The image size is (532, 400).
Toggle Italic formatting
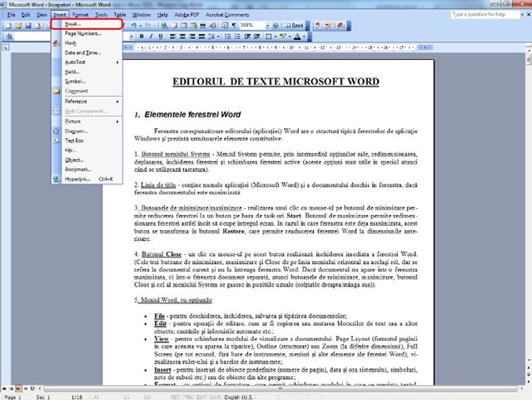coord(151,37)
